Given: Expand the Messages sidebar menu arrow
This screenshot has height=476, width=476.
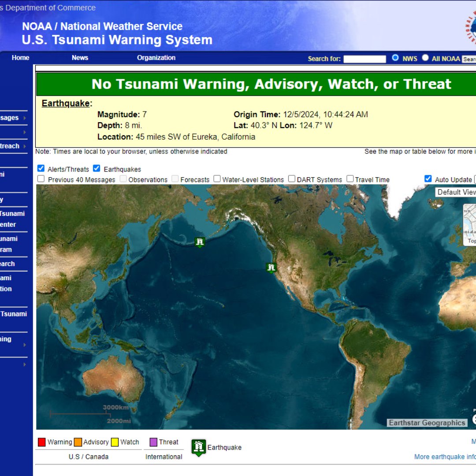Looking at the screenshot, I should (x=25, y=118).
